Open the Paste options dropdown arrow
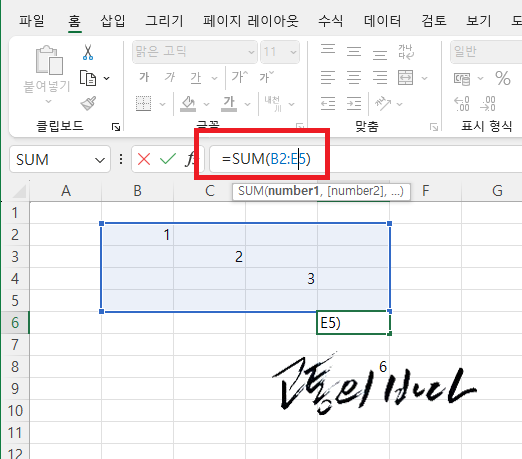 (48, 101)
